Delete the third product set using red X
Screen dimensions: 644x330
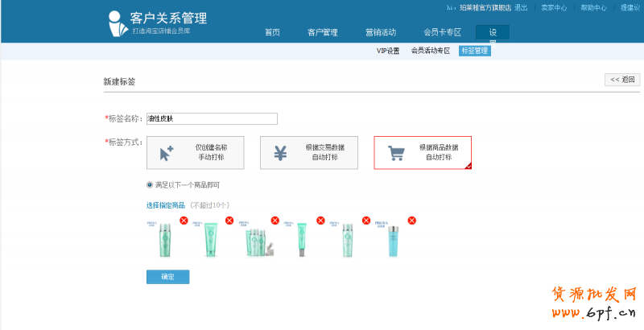[x=275, y=221]
